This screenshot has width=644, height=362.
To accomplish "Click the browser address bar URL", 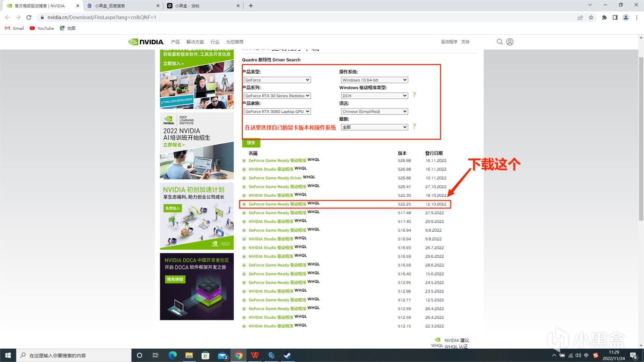I will 102,17.
